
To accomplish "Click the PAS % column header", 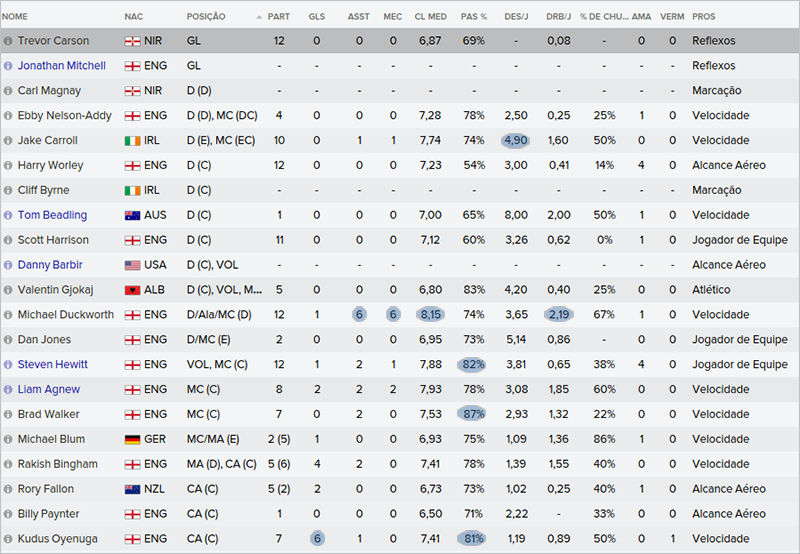I will coord(473,17).
